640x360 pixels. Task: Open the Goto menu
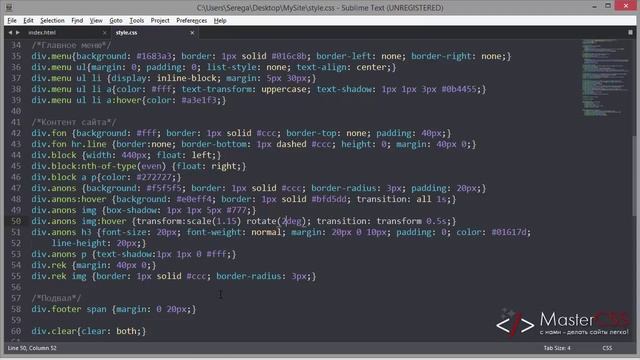pos(116,20)
